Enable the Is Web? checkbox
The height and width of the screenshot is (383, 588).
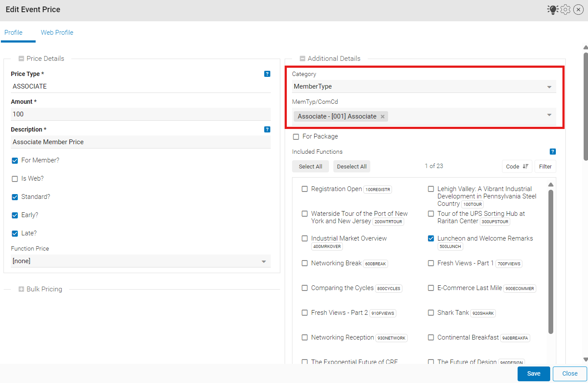pos(15,179)
